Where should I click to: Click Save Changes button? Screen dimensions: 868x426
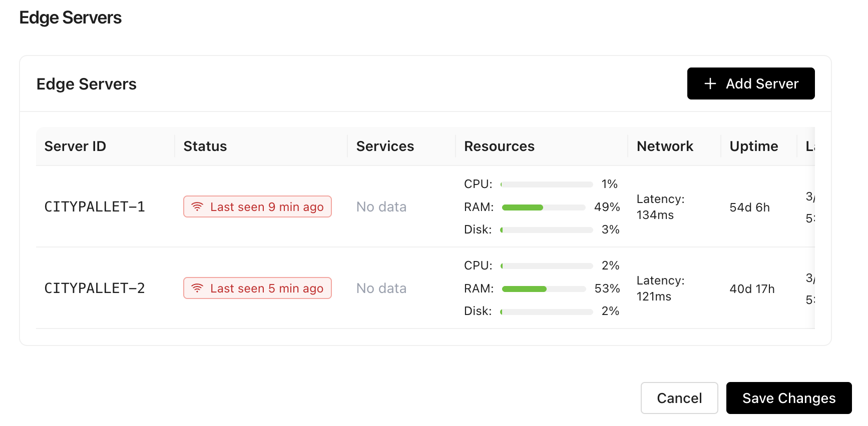pyautogui.click(x=788, y=398)
